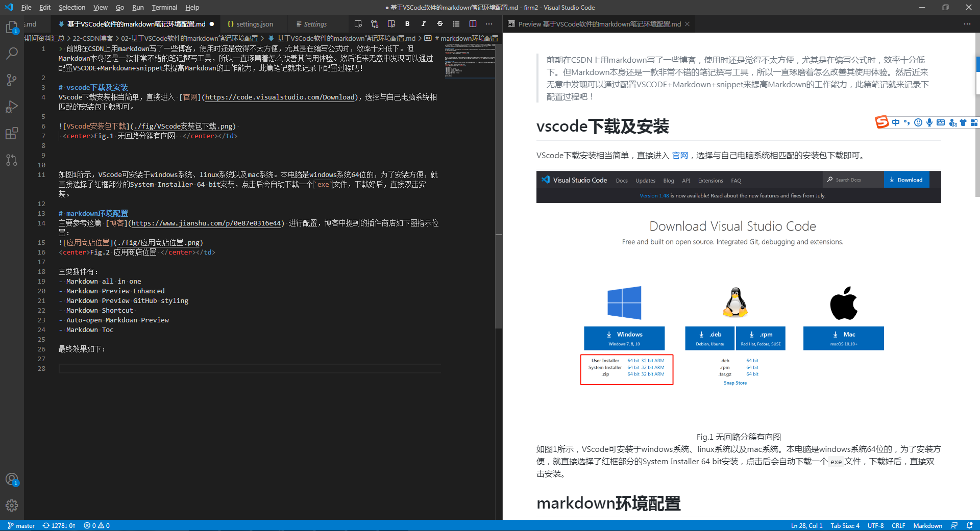The width and height of the screenshot is (980, 531).
Task: Expand the editor more-actions ellipsis menu
Action: [488, 24]
